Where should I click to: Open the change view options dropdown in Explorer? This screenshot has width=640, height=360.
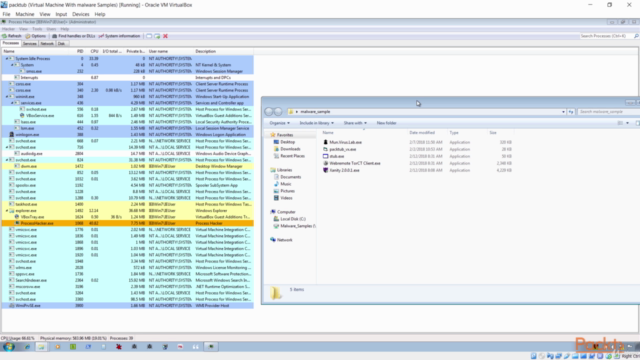[627, 123]
